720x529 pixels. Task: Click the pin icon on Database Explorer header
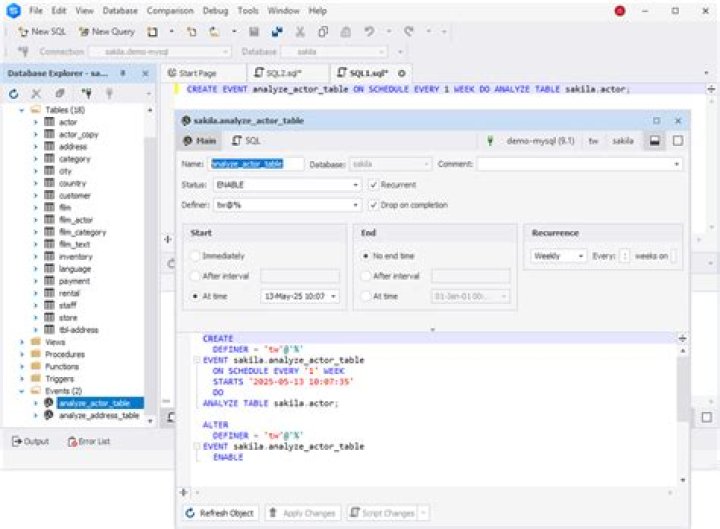point(123,73)
